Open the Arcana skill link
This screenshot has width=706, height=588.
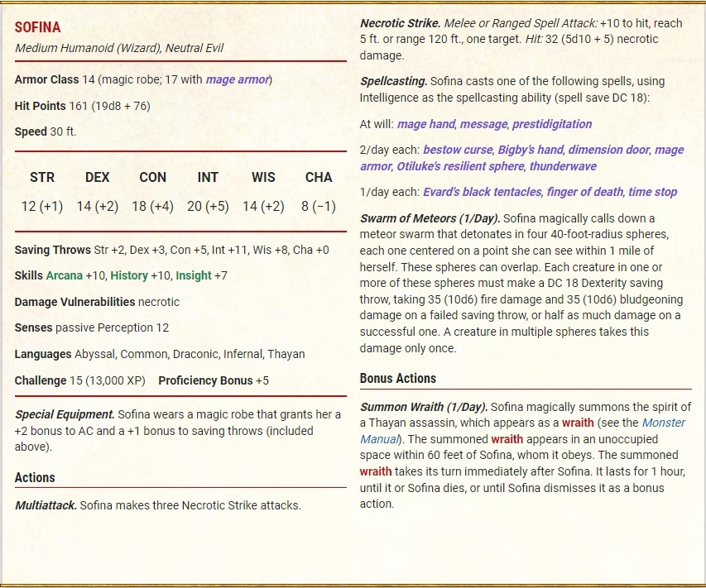[65, 275]
